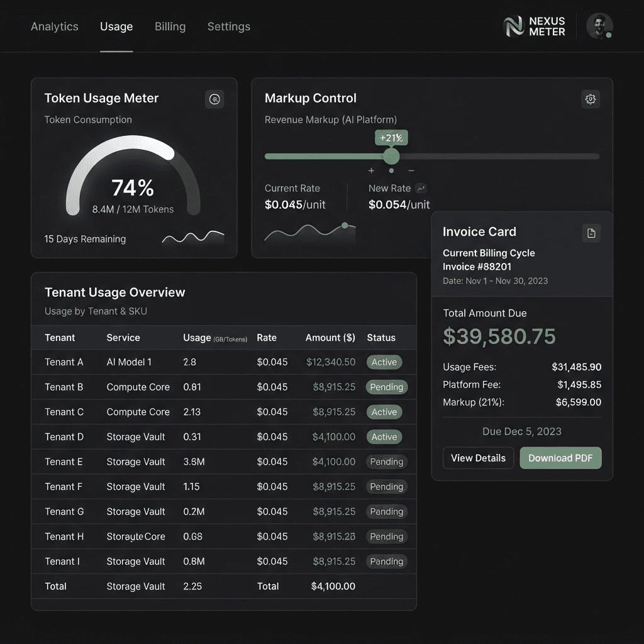Select the Tenant C table row
The height and width of the screenshot is (644, 644).
tap(224, 412)
